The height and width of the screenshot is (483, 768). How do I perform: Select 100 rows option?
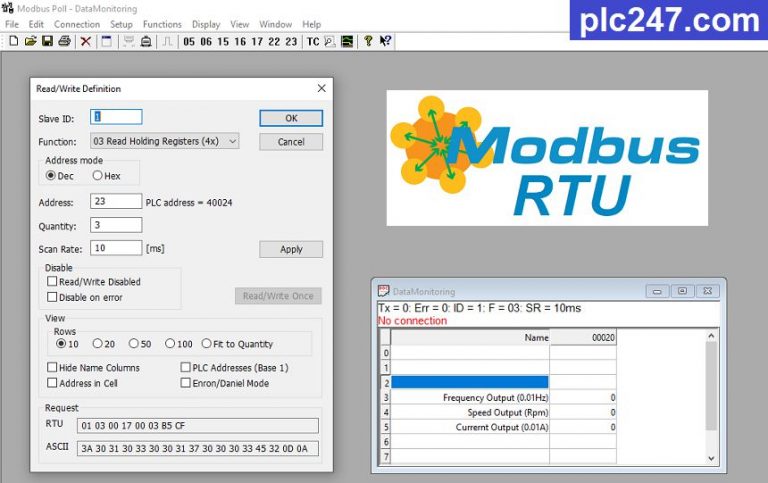170,343
